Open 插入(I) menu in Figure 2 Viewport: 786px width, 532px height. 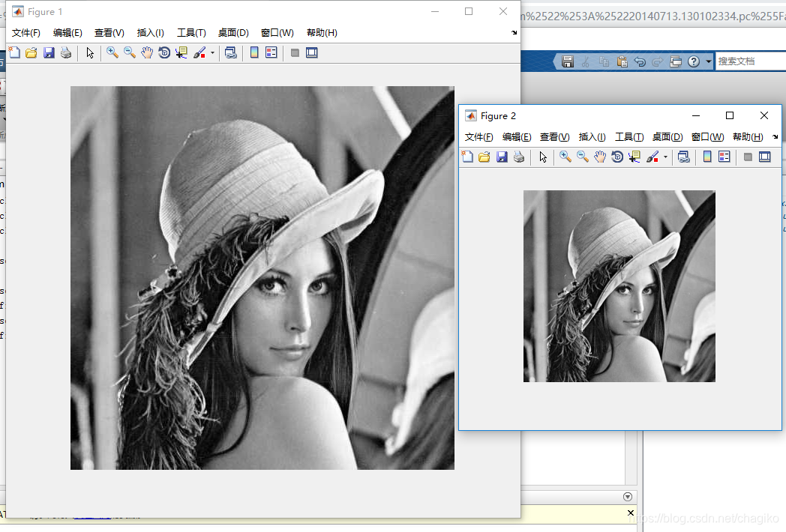592,137
